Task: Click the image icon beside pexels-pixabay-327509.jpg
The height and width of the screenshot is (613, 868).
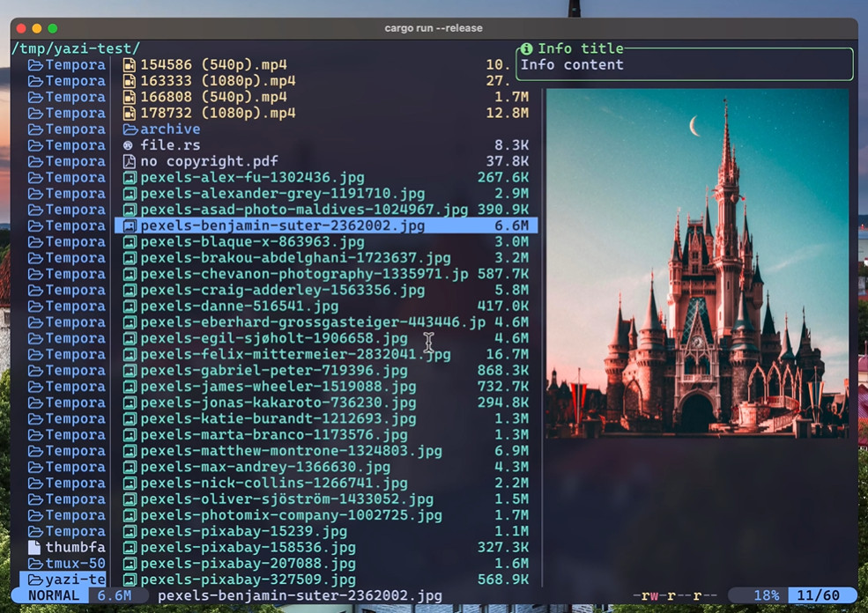Action: pos(130,580)
